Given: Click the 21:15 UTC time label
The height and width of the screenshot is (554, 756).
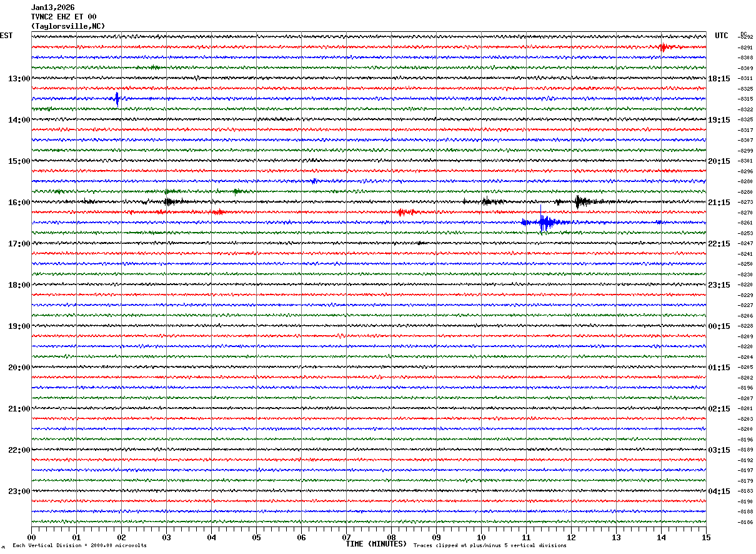Looking at the screenshot, I should [719, 203].
